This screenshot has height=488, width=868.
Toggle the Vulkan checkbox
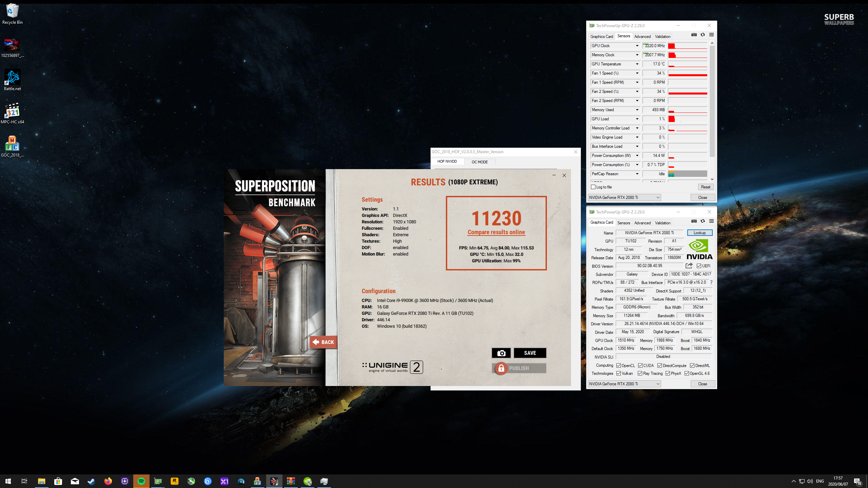point(619,373)
